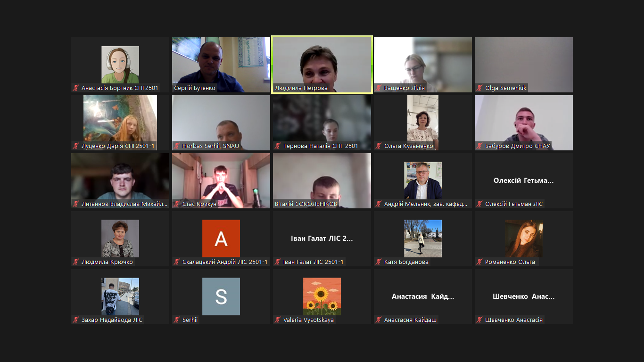Screen dimensions: 644x362
Task: Select Анастасія Бортник's cartoon headphones avatar
Action: (x=120, y=65)
